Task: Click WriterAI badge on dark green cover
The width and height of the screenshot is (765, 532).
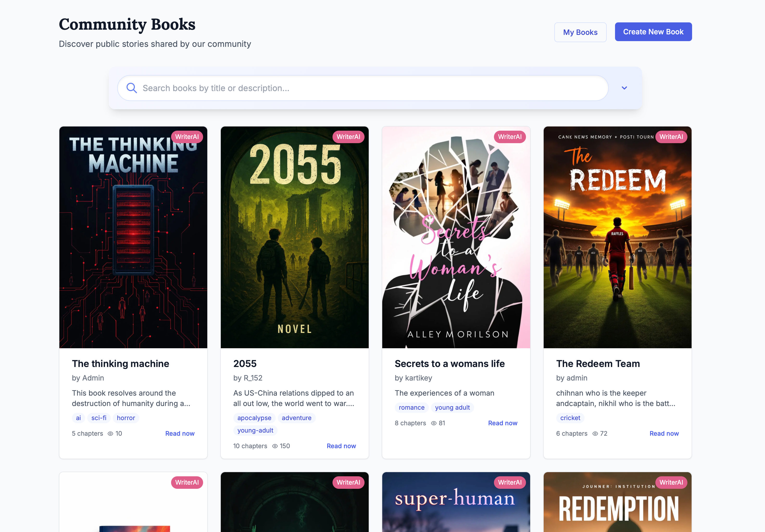Action: 348,482
